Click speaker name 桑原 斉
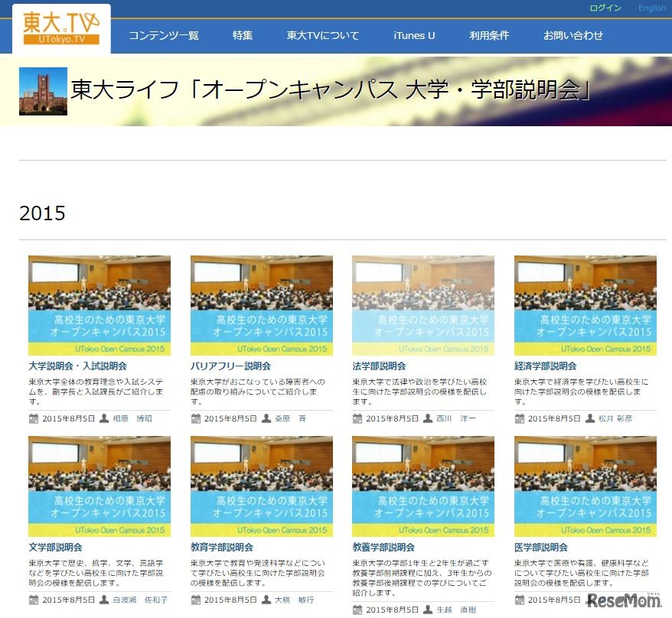672x618 pixels. (x=290, y=418)
